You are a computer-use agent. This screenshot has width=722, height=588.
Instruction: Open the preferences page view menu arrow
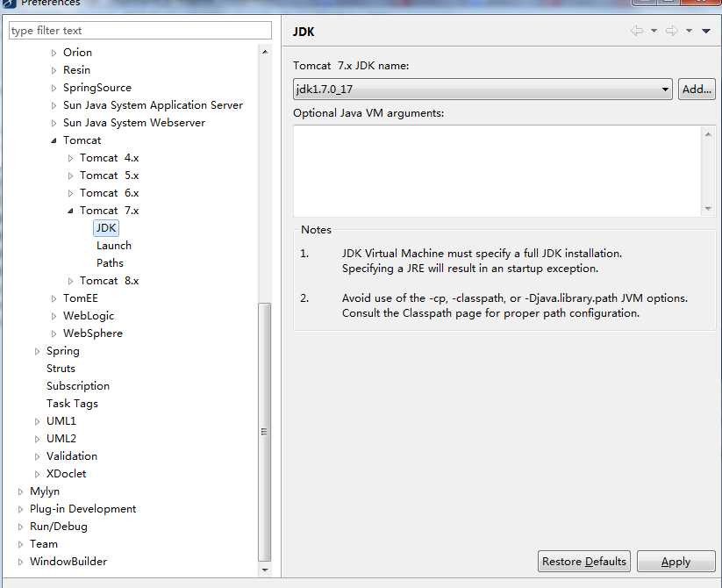[x=706, y=31]
